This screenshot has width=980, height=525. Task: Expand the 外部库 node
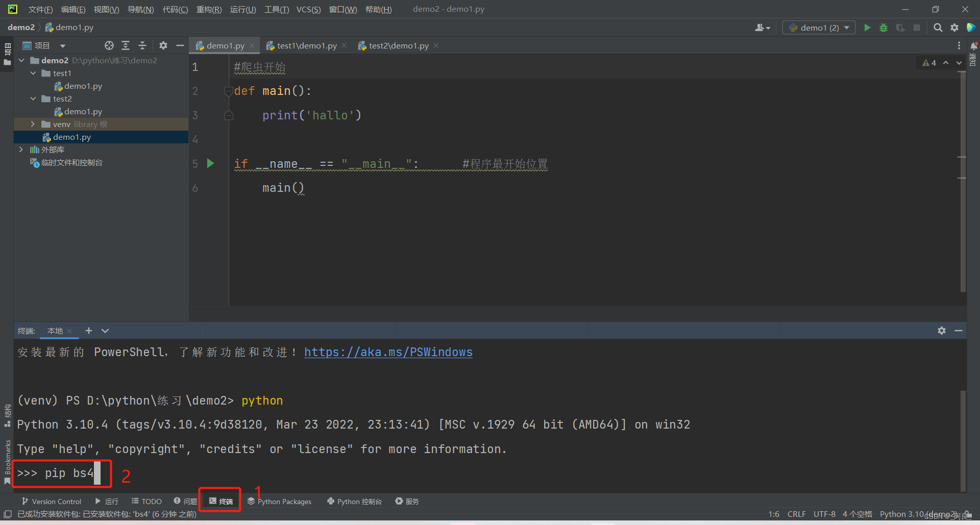click(x=21, y=149)
